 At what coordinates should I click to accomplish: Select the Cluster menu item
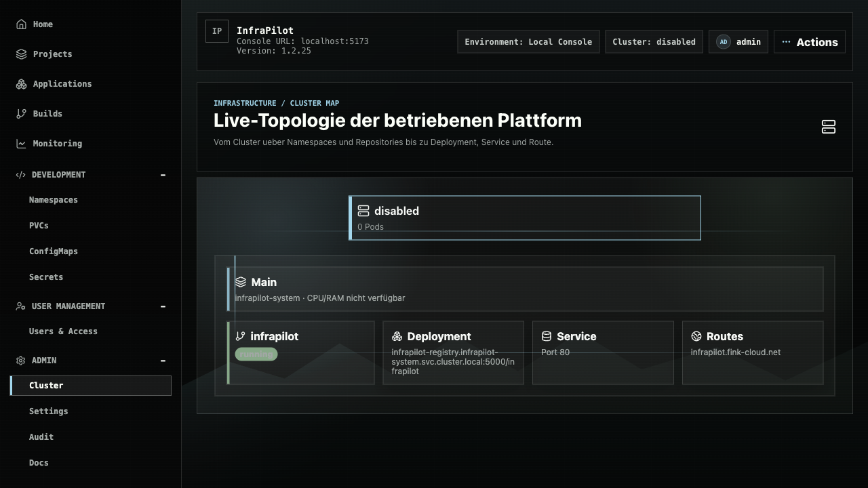pyautogui.click(x=91, y=386)
